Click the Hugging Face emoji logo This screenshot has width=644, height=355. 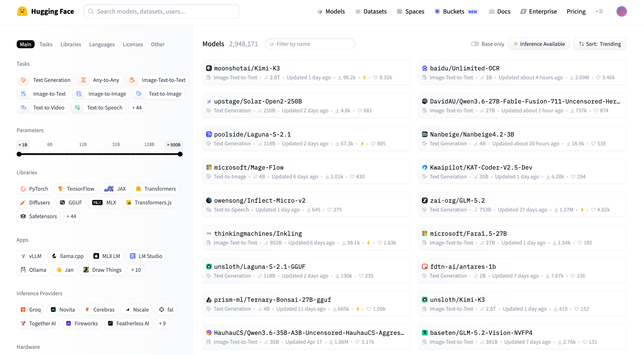coord(22,11)
